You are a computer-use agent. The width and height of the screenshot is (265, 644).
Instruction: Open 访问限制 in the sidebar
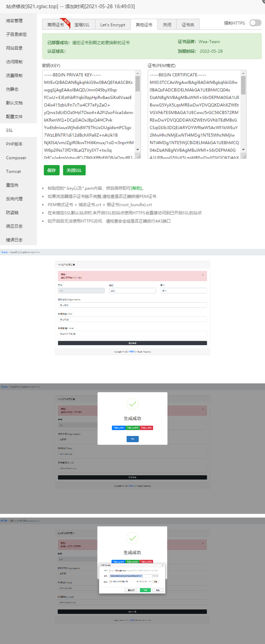(18, 62)
